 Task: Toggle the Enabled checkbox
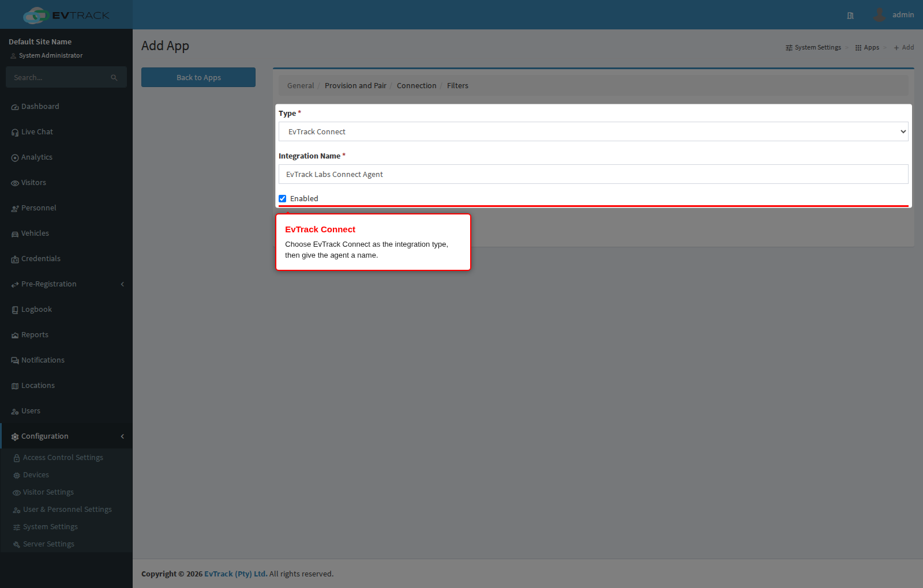coord(283,199)
